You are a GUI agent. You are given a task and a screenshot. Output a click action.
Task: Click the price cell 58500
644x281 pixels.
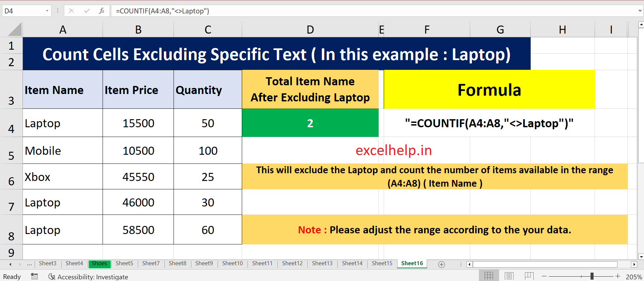(138, 230)
